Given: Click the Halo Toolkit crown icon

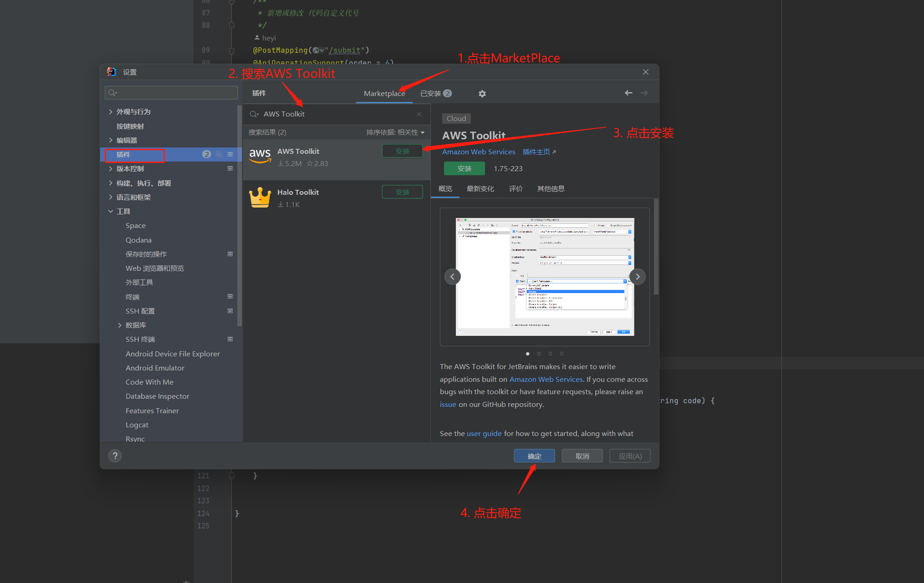Looking at the screenshot, I should 260,197.
